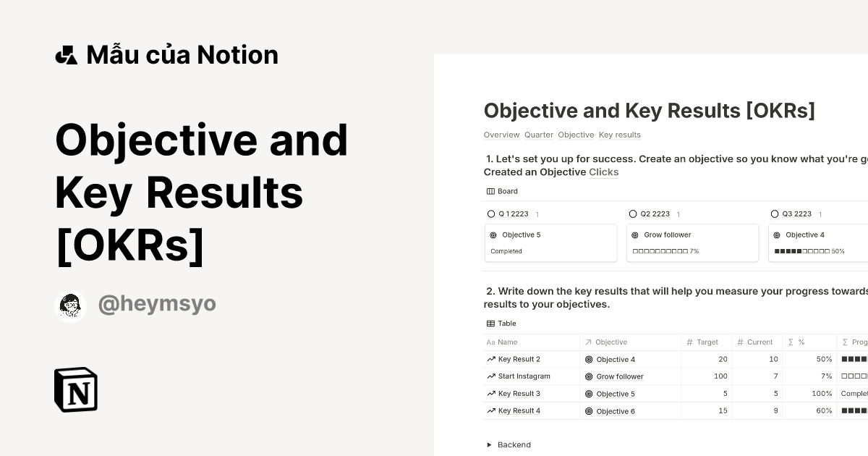Click the trending arrow icon beside Key Result 2
Screen dimensions: 868x456
(490, 359)
